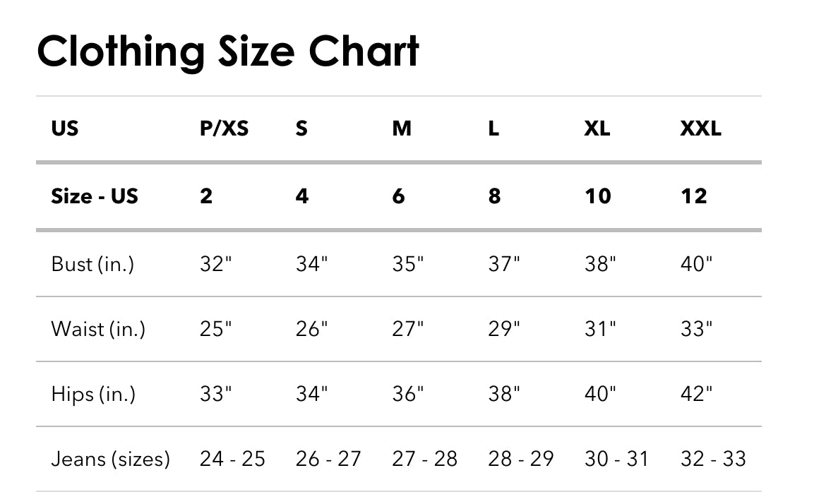The image size is (814, 504).
Task: Select the 29" waist measurement for L
Action: 504,329
